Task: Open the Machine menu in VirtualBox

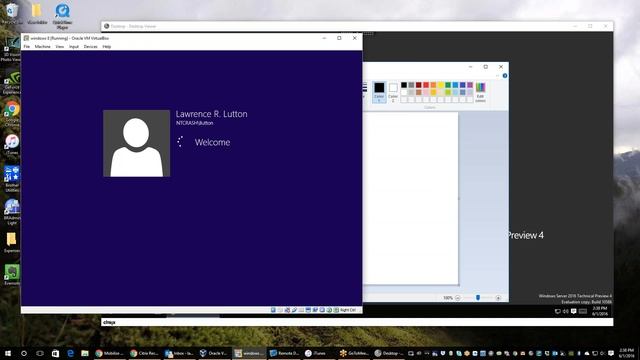Action: click(42, 47)
